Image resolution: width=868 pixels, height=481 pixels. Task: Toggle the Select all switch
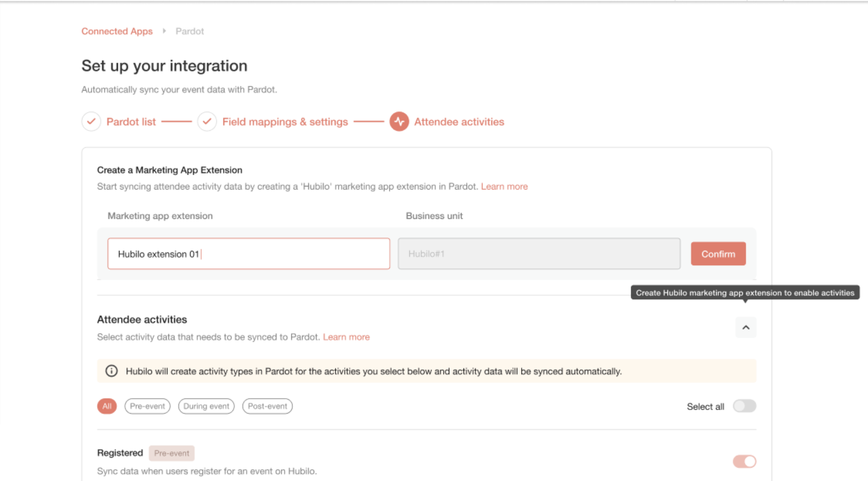[x=744, y=406]
